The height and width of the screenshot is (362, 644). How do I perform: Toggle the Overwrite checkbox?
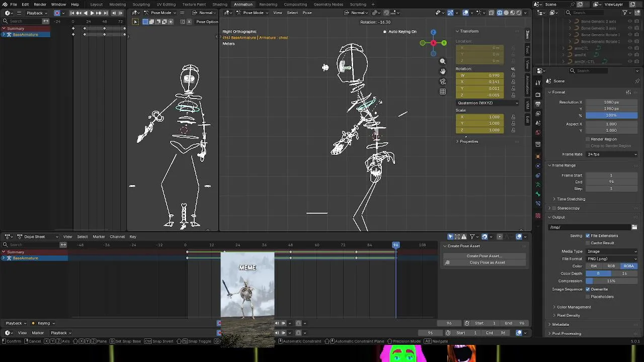588,289
